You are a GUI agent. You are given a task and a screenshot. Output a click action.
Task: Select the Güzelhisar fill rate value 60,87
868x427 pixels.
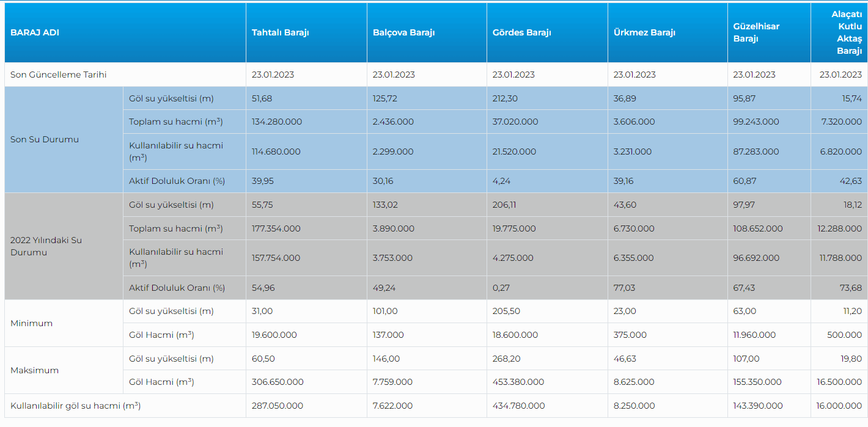745,181
